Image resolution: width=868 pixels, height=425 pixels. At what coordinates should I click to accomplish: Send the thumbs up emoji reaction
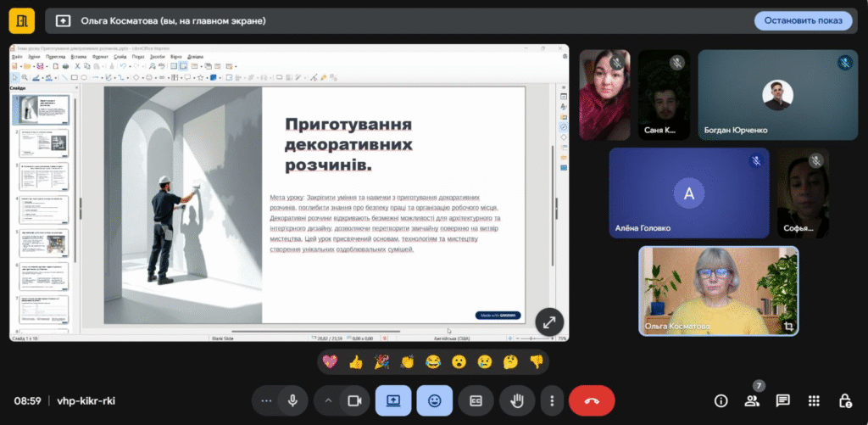point(355,362)
